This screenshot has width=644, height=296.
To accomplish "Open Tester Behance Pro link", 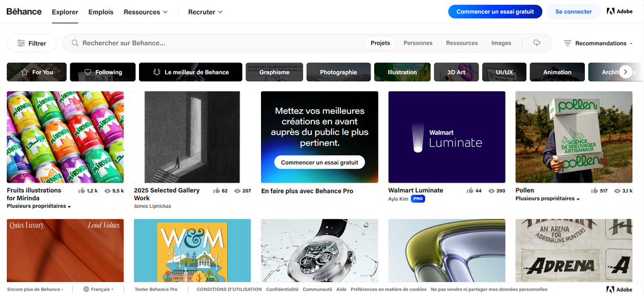I will pyautogui.click(x=156, y=290).
